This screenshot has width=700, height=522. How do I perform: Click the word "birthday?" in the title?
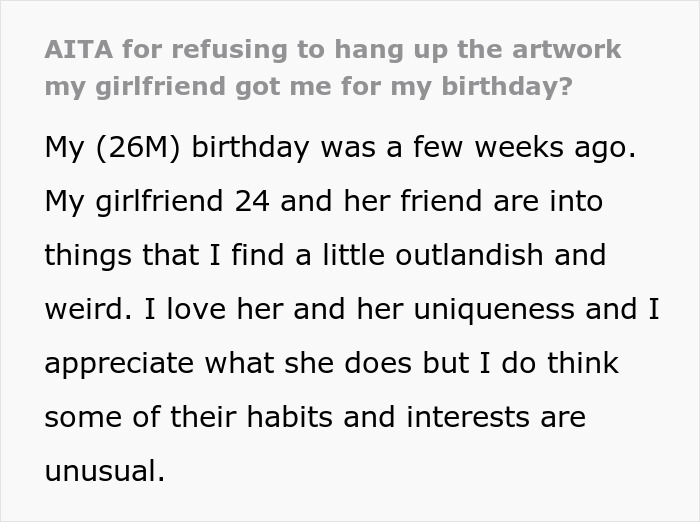pos(507,86)
